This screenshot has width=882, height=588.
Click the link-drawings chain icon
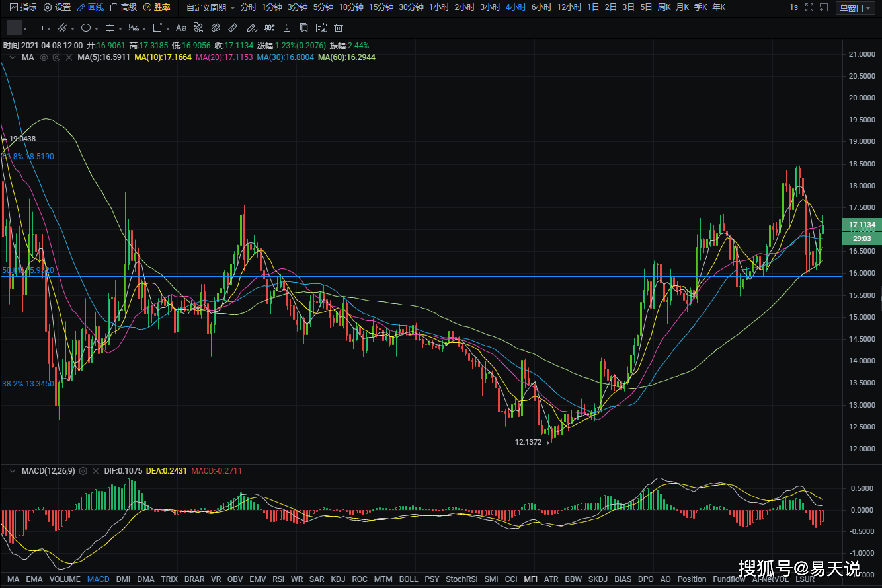coord(216,28)
